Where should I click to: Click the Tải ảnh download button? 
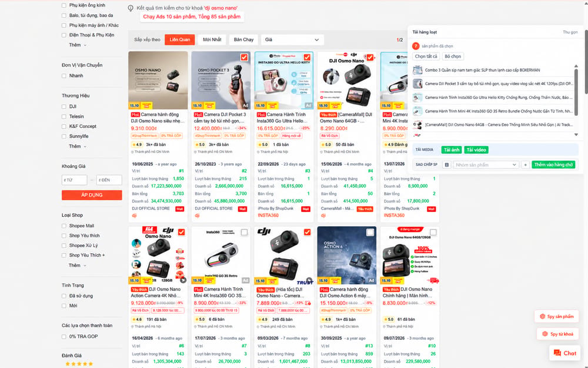(452, 150)
